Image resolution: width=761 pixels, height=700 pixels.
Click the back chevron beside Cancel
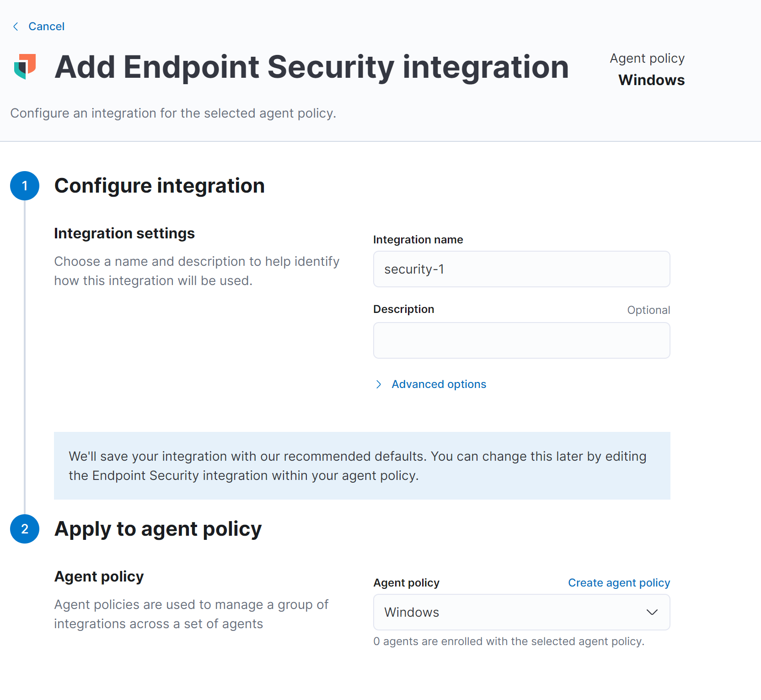pyautogui.click(x=16, y=27)
